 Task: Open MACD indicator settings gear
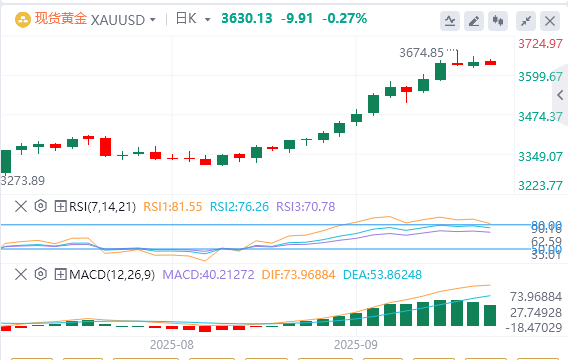pos(41,274)
